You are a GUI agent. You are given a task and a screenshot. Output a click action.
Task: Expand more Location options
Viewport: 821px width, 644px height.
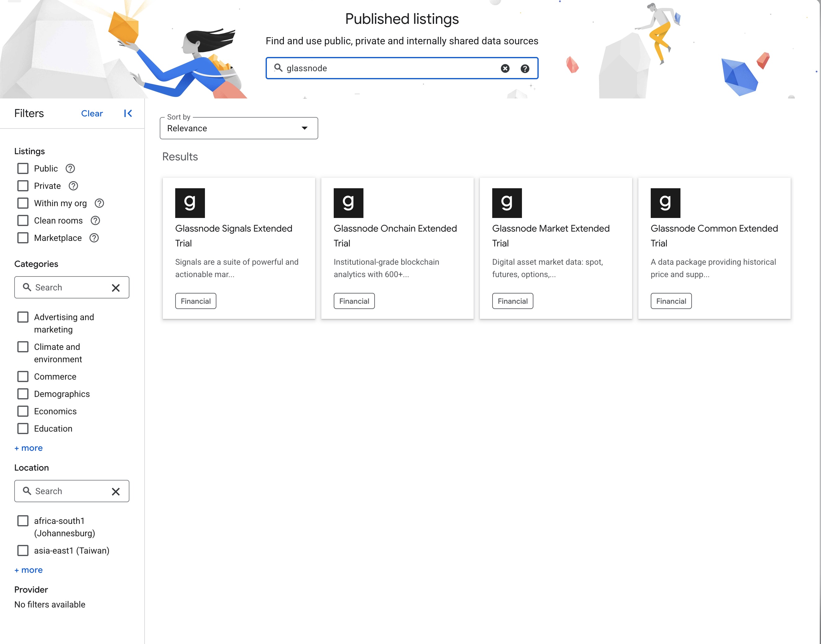pyautogui.click(x=29, y=570)
